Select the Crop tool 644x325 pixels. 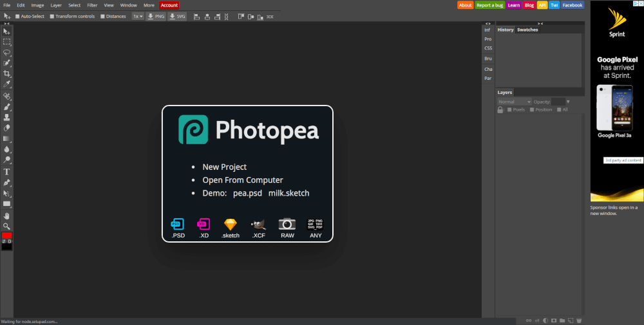coord(6,74)
